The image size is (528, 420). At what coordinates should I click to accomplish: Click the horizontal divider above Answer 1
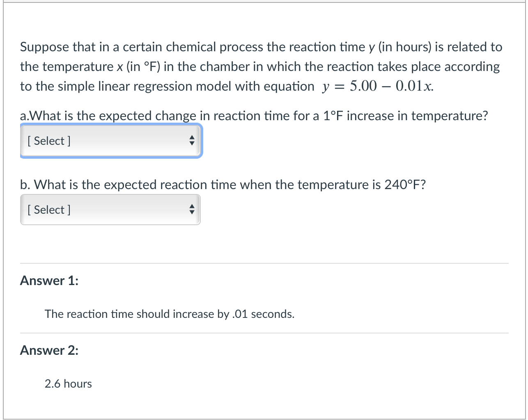(x=264, y=263)
